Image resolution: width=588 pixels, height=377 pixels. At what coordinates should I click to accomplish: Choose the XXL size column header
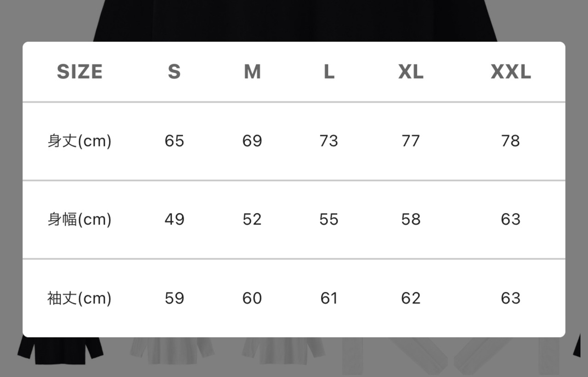511,72
